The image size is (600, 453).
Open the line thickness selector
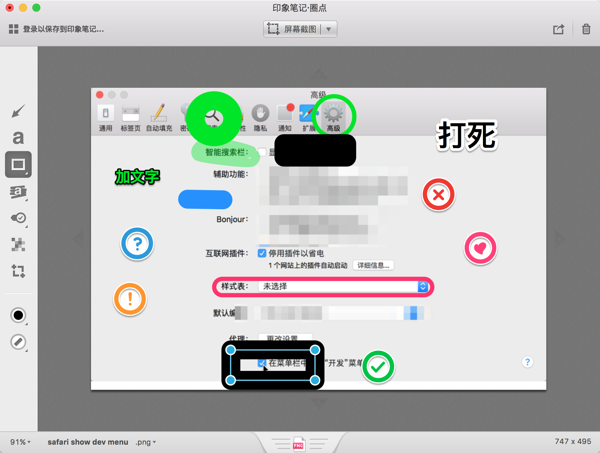pos(18,342)
